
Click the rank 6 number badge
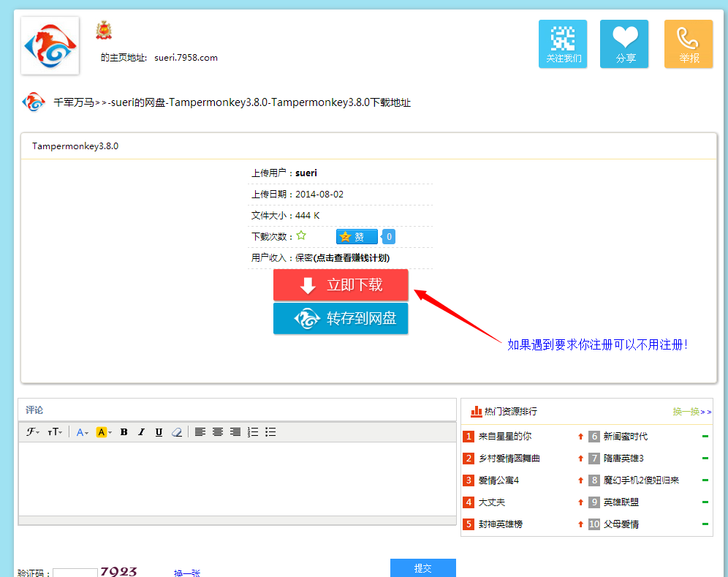(594, 437)
